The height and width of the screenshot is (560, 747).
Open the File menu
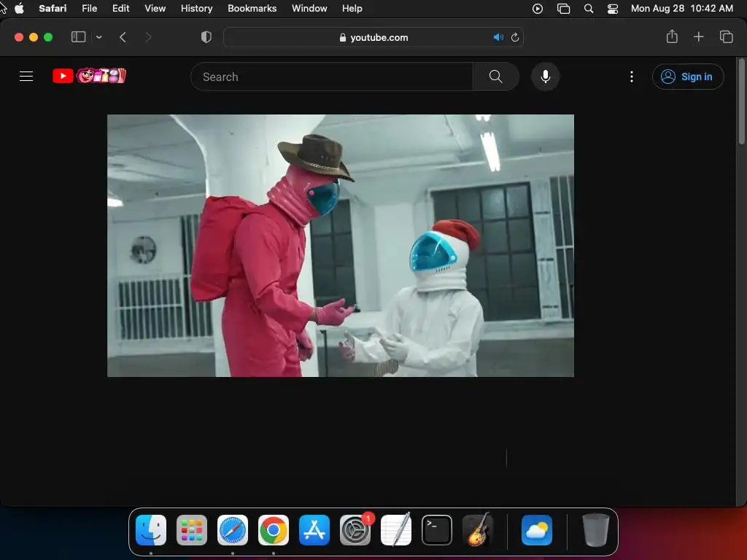(x=89, y=8)
